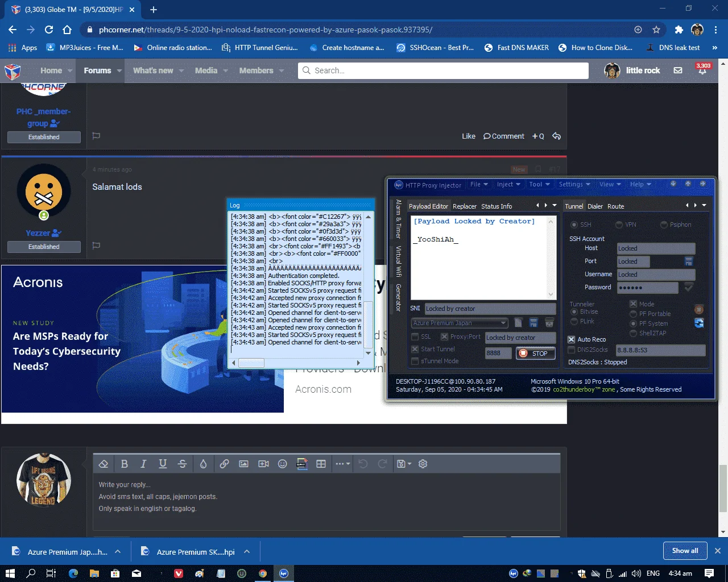This screenshot has width=728, height=582.
Task: Open editor settings gear icon
Action: pyautogui.click(x=423, y=464)
